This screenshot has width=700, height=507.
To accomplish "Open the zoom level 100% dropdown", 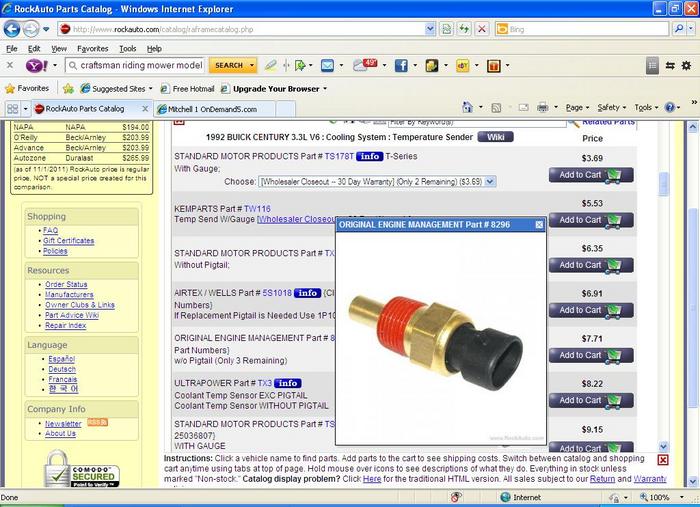I will [682, 497].
